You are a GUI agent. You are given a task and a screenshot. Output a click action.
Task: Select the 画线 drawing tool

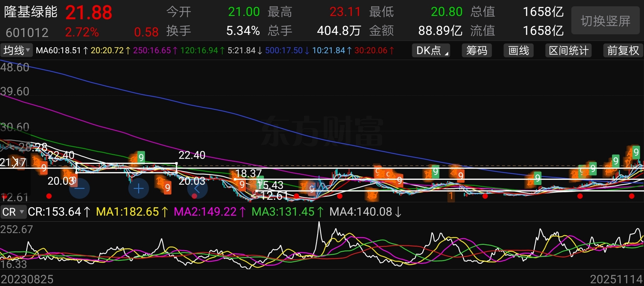tap(518, 50)
